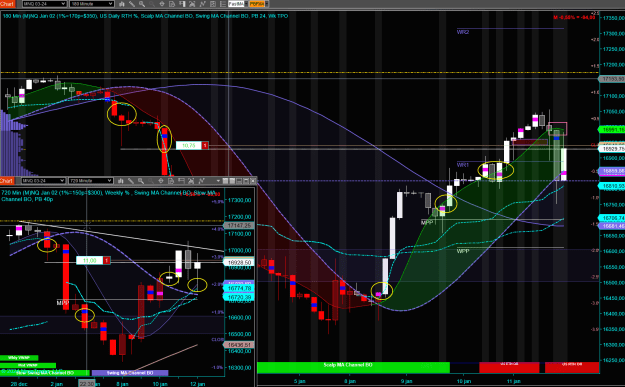This screenshot has height=387, width=625.
Task: Open bar type icon in 720 Minute chart toolbar
Action: (120, 181)
